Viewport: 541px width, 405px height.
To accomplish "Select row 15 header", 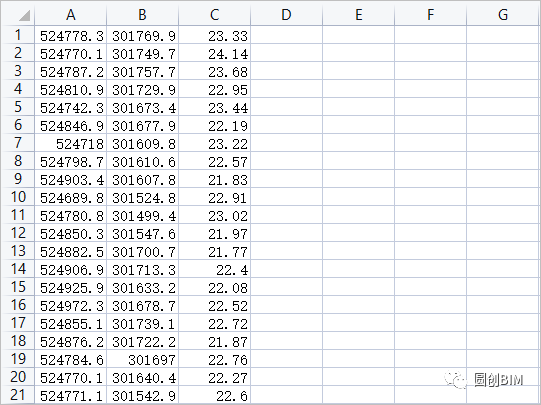I will [18, 287].
